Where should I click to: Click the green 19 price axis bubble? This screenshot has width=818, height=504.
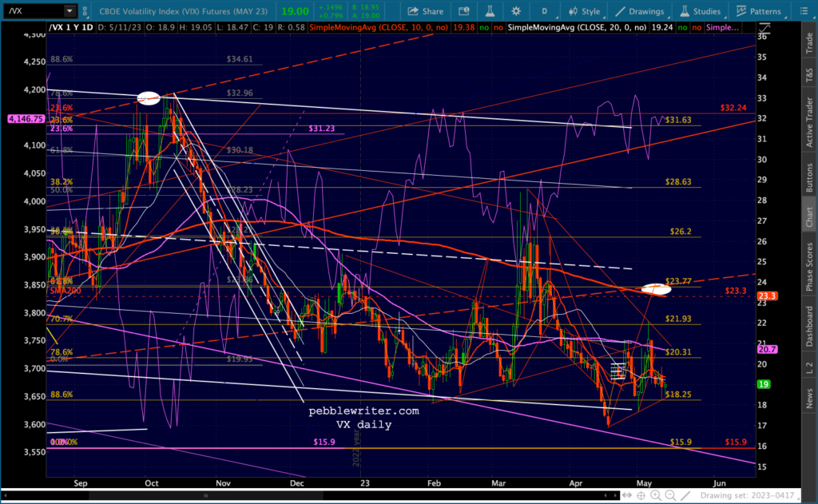(764, 384)
